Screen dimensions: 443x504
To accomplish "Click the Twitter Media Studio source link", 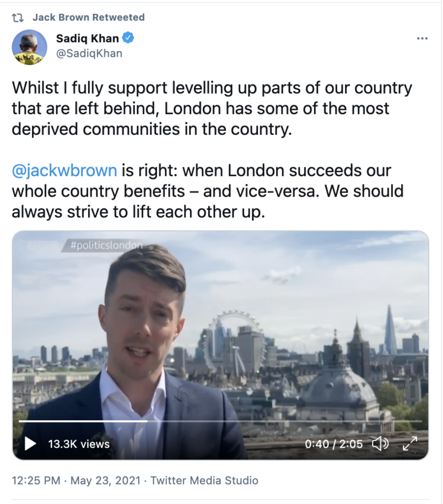I will coord(204,480).
